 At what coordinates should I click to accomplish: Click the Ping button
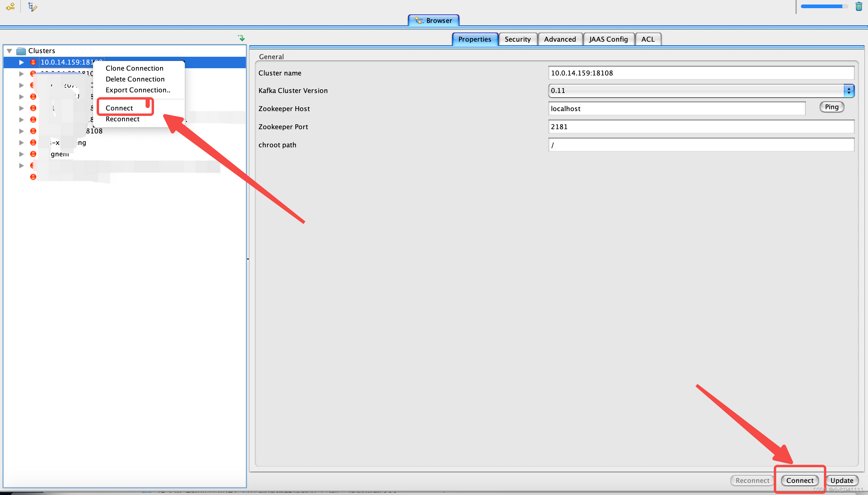click(x=831, y=107)
